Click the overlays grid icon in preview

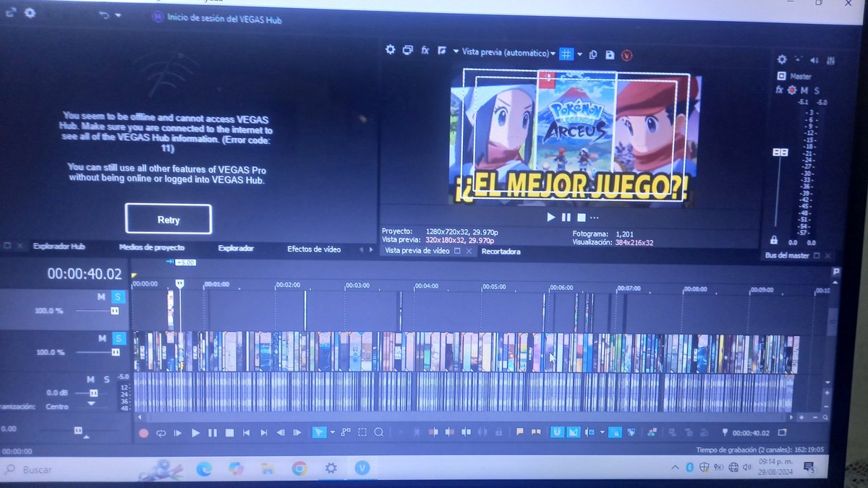[x=567, y=53]
